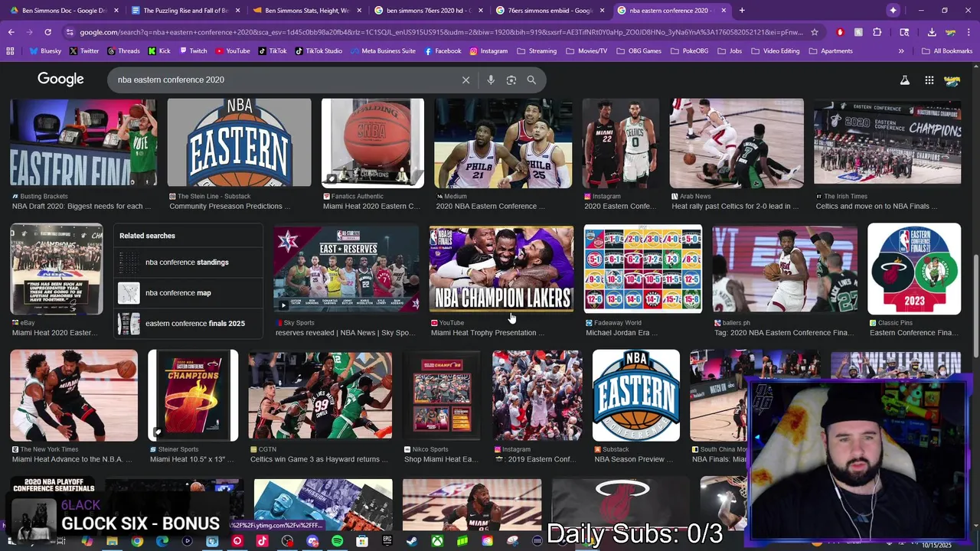Expand the Video Editing bookmarks folder
This screenshot has width=980, height=551.
click(x=775, y=51)
